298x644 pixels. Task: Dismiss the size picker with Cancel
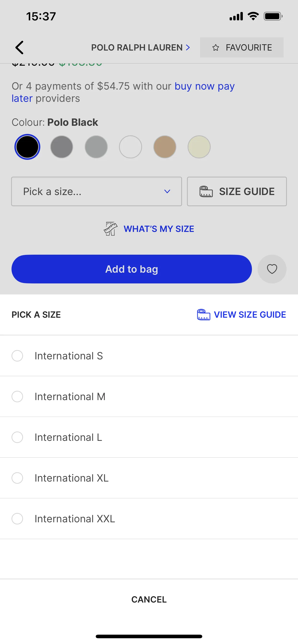149,599
